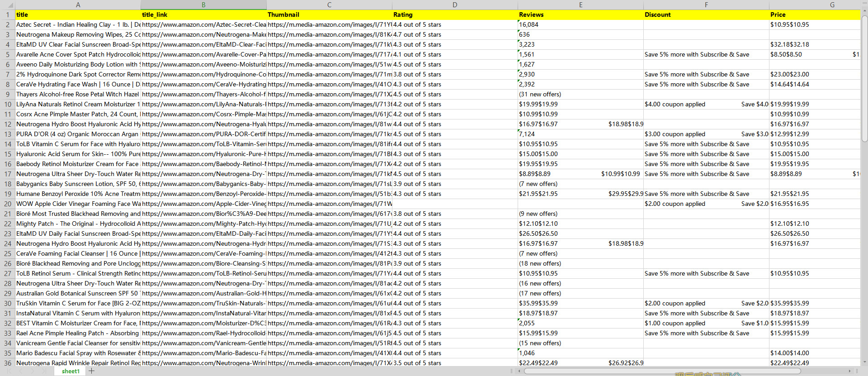The width and height of the screenshot is (868, 376).
Task: Click the 'title_link' header cell
Action: [x=203, y=14]
